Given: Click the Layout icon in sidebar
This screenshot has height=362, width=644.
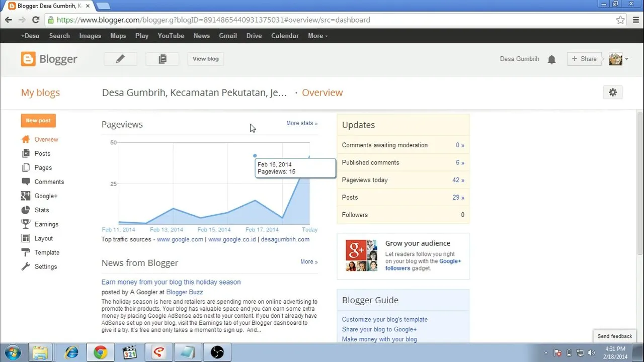Looking at the screenshot, I should click(x=26, y=238).
